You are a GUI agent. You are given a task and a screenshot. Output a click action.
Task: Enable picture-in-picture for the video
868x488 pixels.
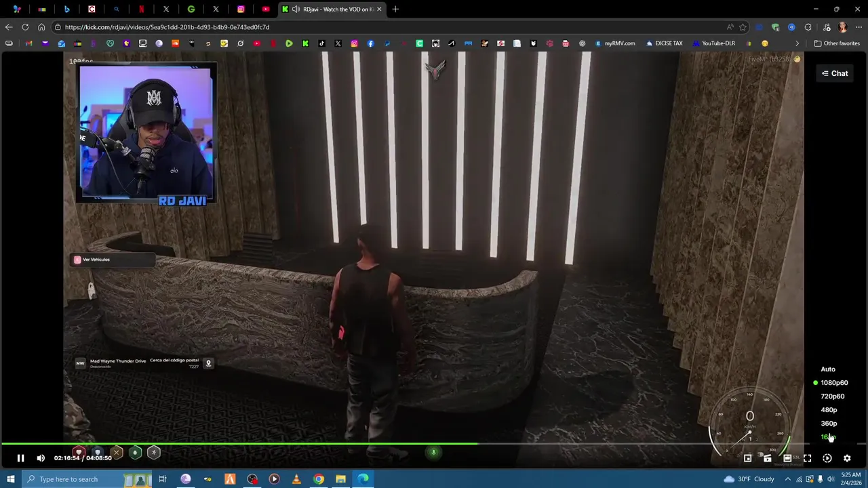747,458
